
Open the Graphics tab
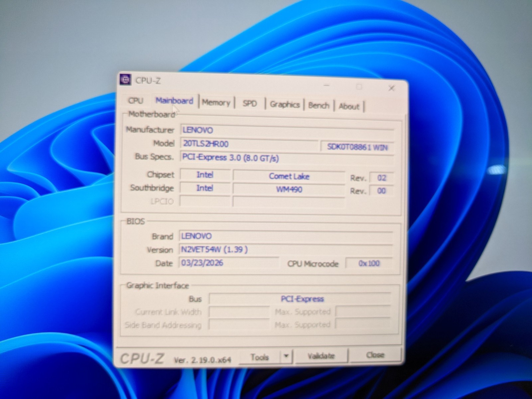tap(285, 104)
